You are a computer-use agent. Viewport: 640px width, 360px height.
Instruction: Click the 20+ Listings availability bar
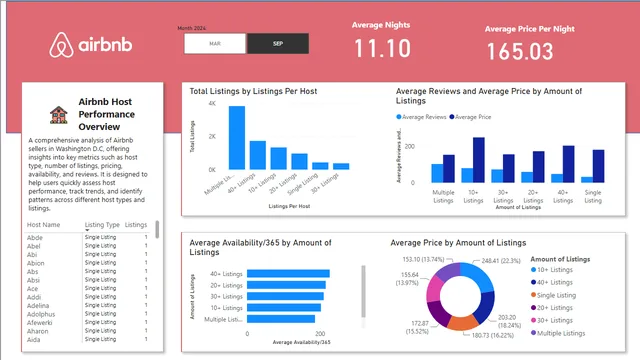286,285
